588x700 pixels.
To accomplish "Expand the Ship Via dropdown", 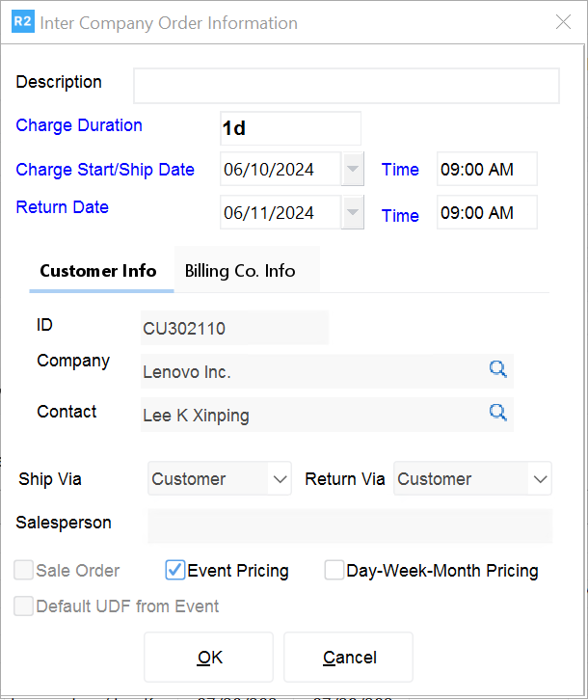I will coord(280,479).
